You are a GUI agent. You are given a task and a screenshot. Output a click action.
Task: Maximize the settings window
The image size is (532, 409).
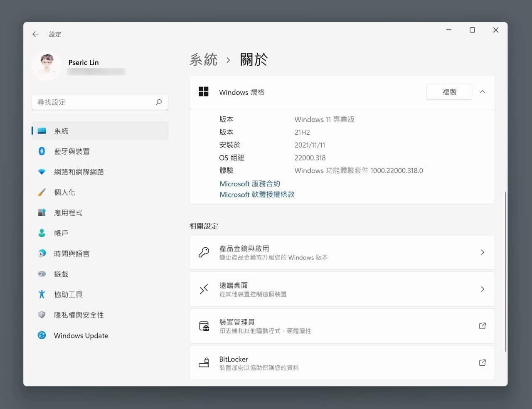click(472, 30)
